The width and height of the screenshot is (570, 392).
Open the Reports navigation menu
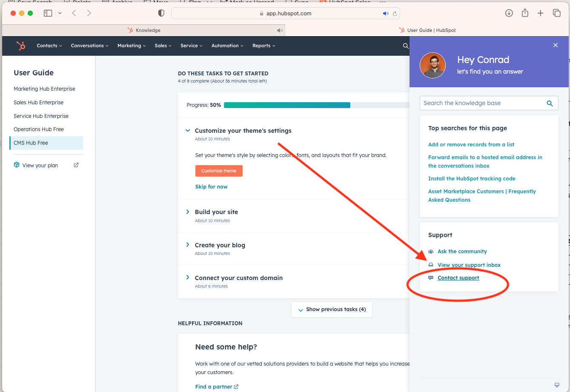[264, 46]
